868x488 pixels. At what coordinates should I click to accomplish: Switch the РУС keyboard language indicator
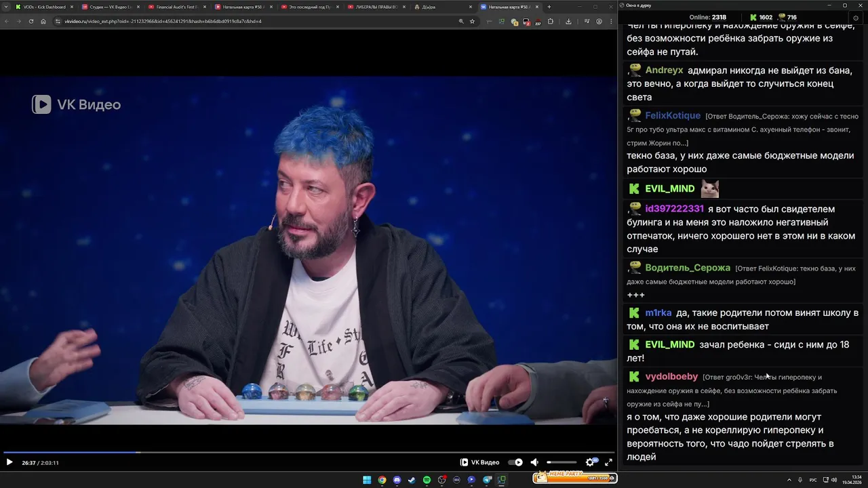(813, 480)
